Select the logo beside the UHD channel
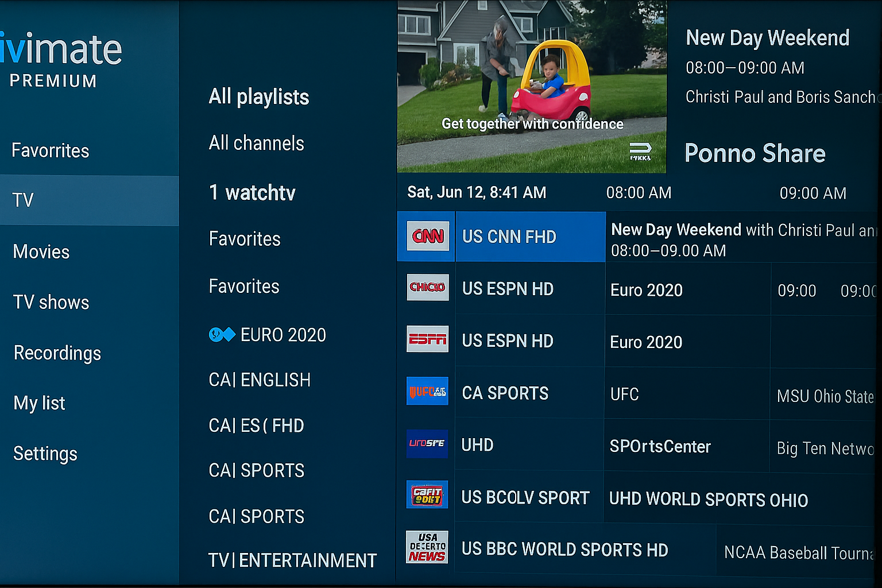Viewport: 882px width, 588px height. (427, 443)
